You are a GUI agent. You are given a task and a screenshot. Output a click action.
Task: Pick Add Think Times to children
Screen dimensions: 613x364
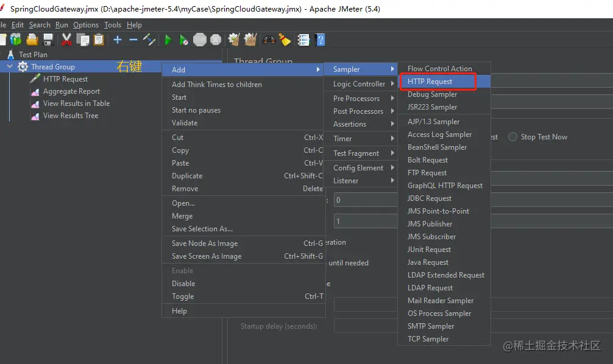(x=244, y=85)
